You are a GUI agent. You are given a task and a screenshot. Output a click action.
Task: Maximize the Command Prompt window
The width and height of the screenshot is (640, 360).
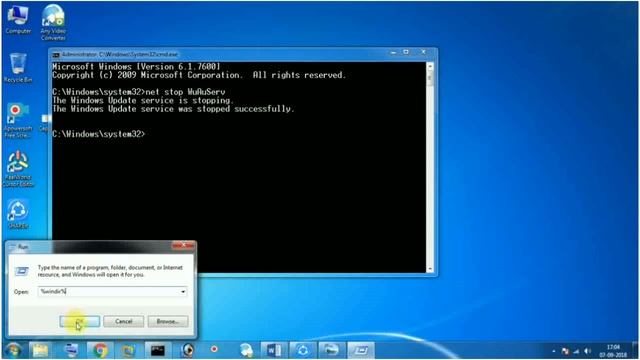click(x=406, y=52)
